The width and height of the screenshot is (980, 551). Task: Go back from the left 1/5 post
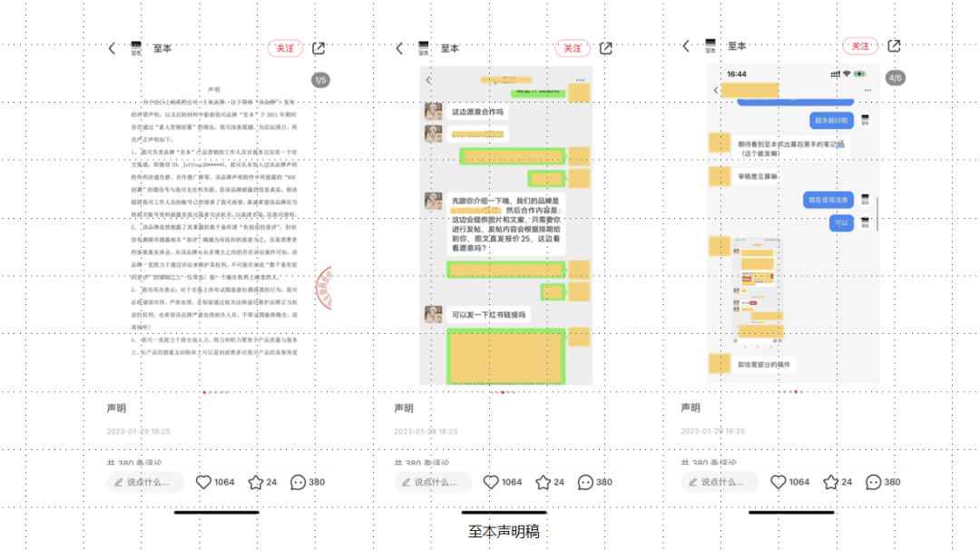click(x=112, y=48)
